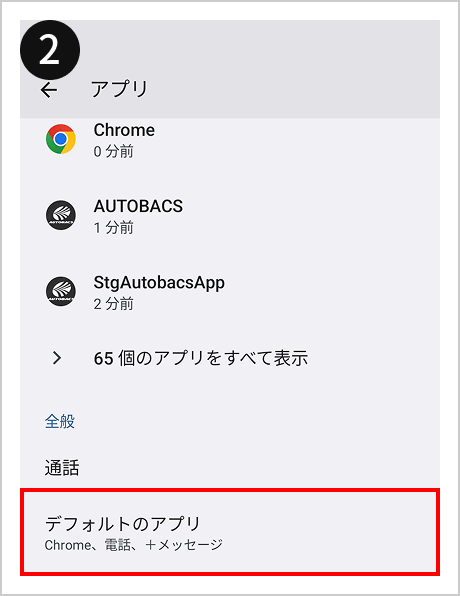Tap the StgAutobacsApp app icon
460x596 pixels.
[x=61, y=291]
